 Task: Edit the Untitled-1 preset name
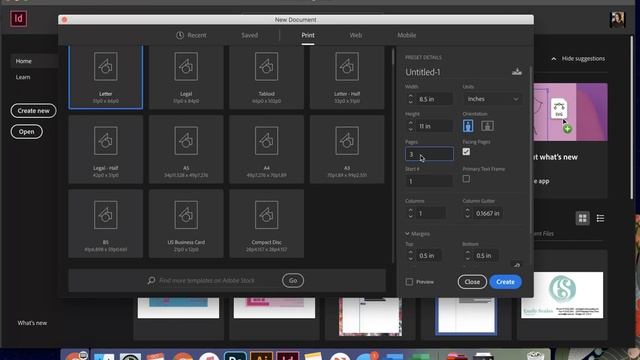(x=423, y=72)
